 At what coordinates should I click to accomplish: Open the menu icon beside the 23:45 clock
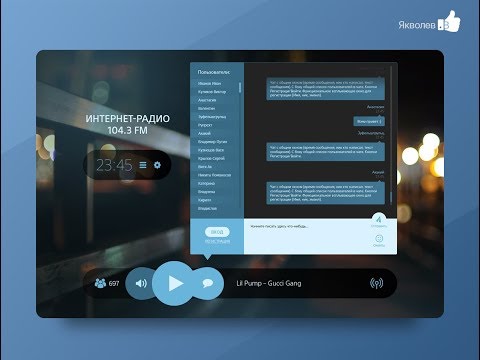pos(143,165)
